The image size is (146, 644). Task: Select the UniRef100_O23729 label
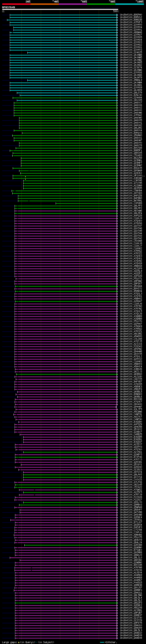point(131,620)
